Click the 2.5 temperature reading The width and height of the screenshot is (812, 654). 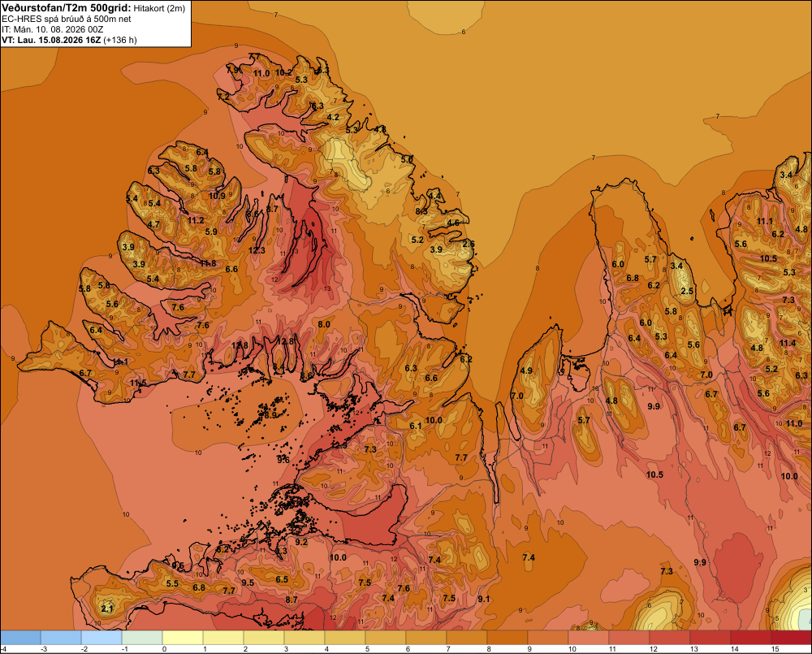[x=687, y=291]
